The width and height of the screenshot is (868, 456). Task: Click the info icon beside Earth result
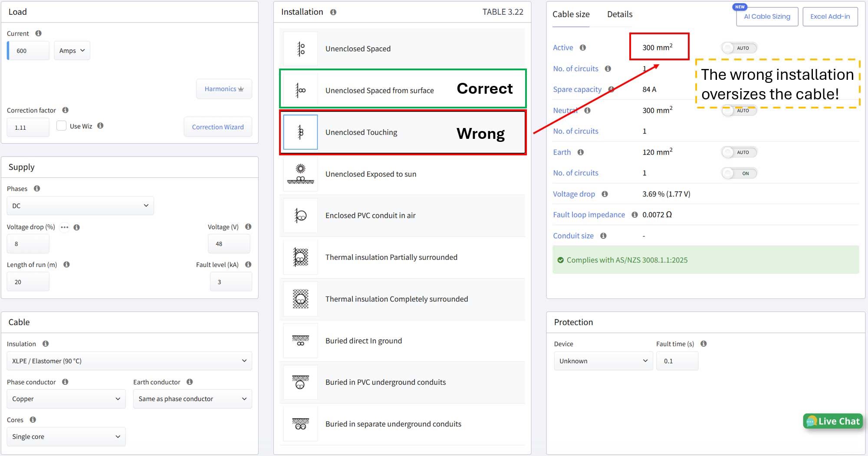581,152
